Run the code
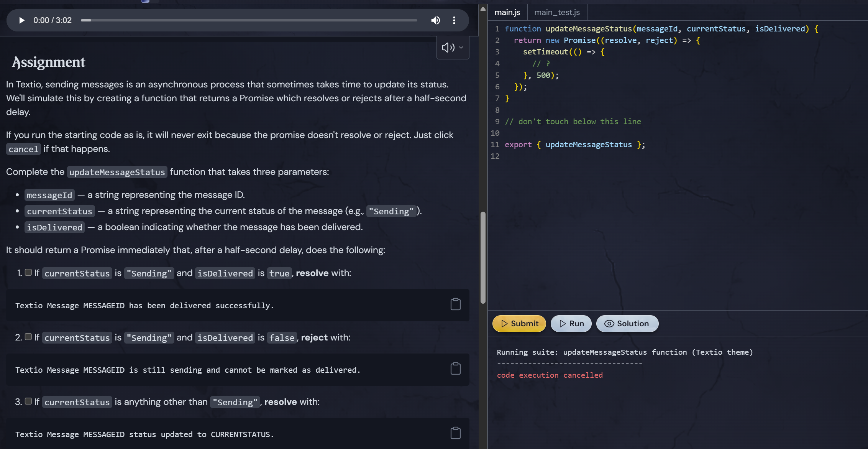868x449 pixels. click(571, 324)
